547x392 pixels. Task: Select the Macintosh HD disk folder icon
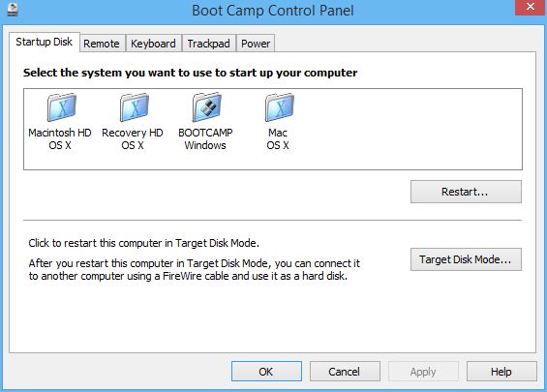click(62, 107)
